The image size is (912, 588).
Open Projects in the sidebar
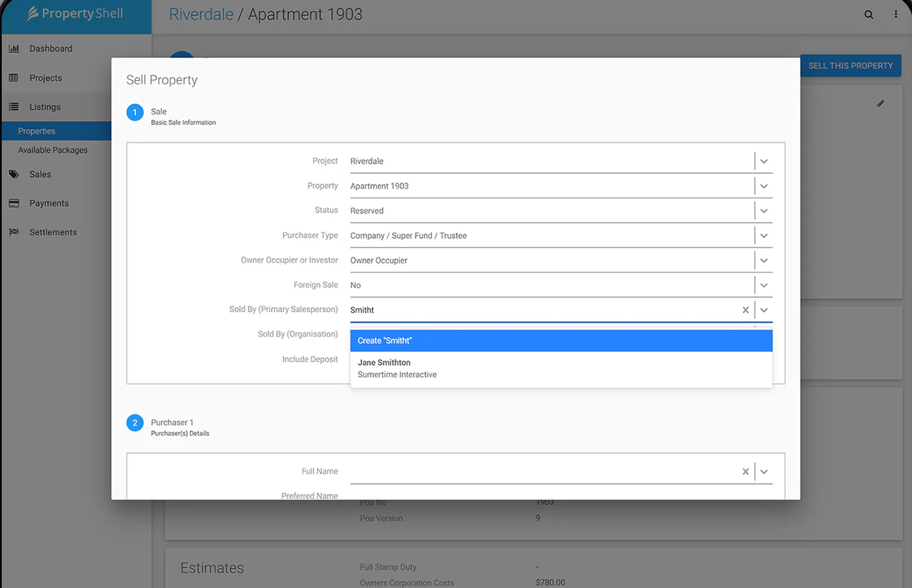46,78
